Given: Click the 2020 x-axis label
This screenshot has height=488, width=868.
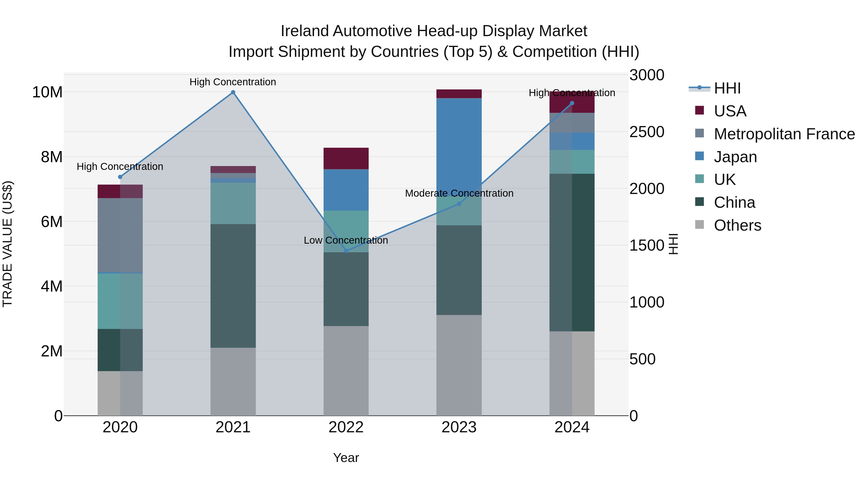Looking at the screenshot, I should pos(120,427).
